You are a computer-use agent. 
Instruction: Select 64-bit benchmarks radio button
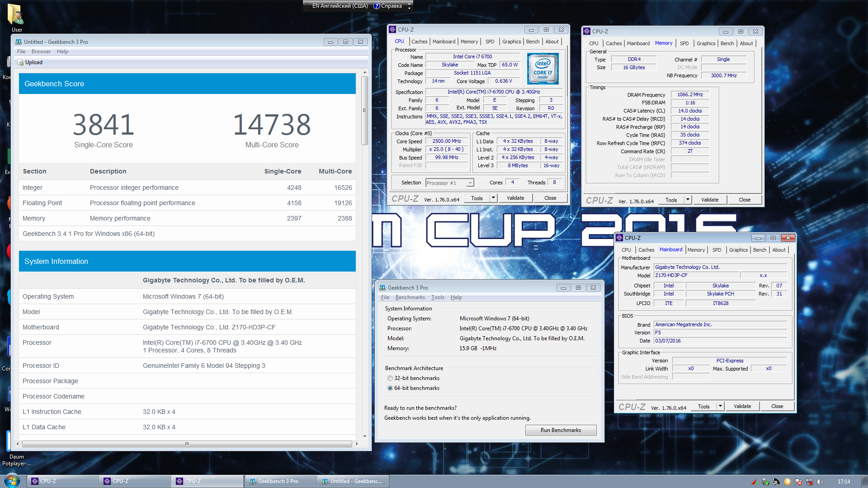pyautogui.click(x=390, y=388)
